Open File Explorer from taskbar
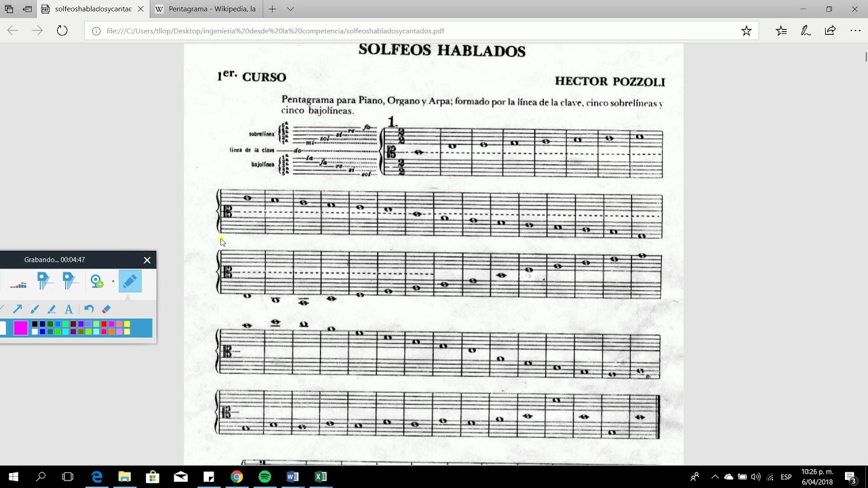 coord(124,476)
